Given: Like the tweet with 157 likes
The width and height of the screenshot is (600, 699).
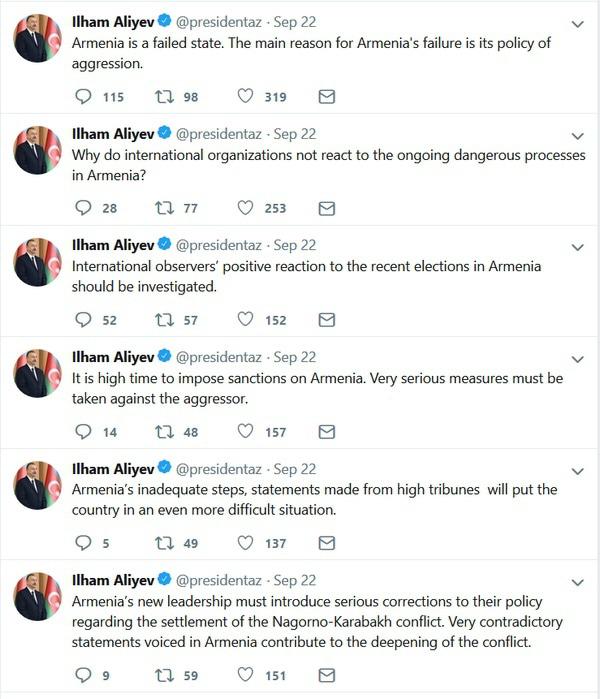Looking at the screenshot, I should (x=246, y=432).
